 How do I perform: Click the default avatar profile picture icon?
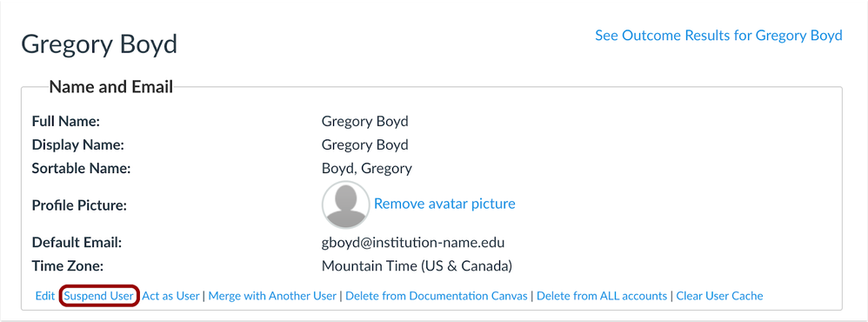pyautogui.click(x=345, y=205)
